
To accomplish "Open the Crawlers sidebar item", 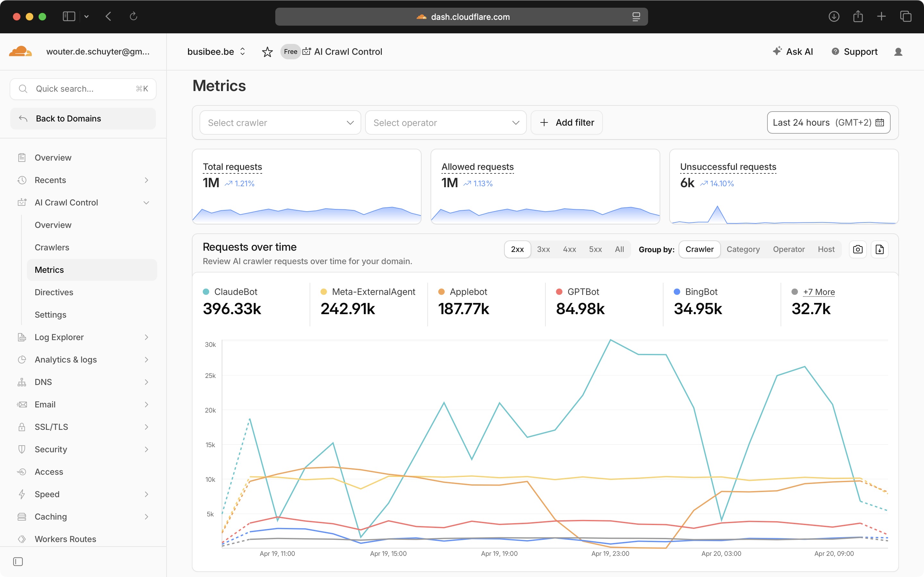I will click(52, 247).
